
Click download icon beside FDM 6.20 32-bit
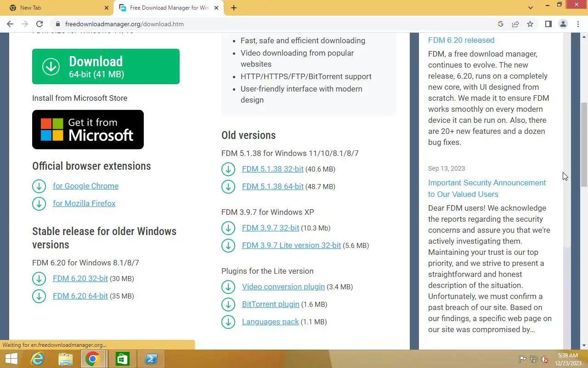pos(39,279)
